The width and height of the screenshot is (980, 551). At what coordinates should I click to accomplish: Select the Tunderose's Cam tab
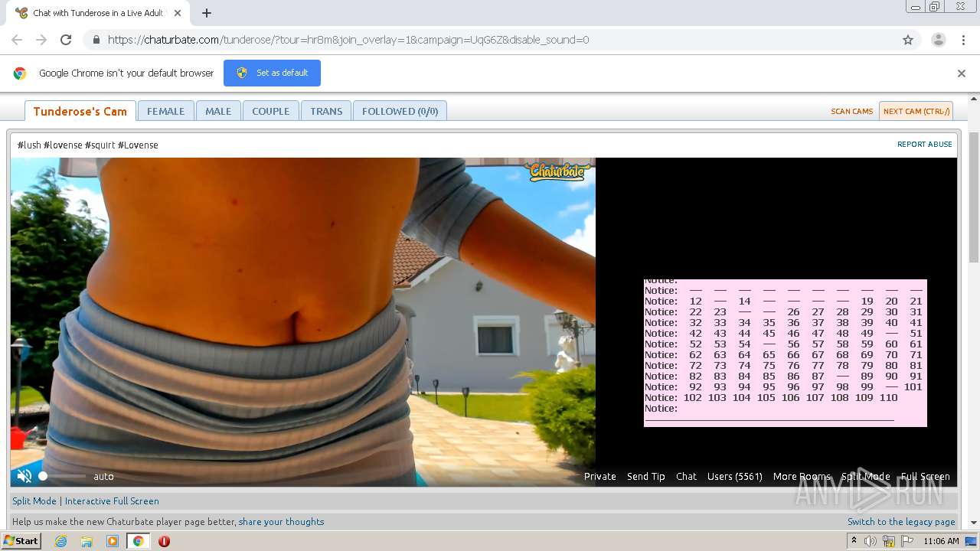[80, 111]
